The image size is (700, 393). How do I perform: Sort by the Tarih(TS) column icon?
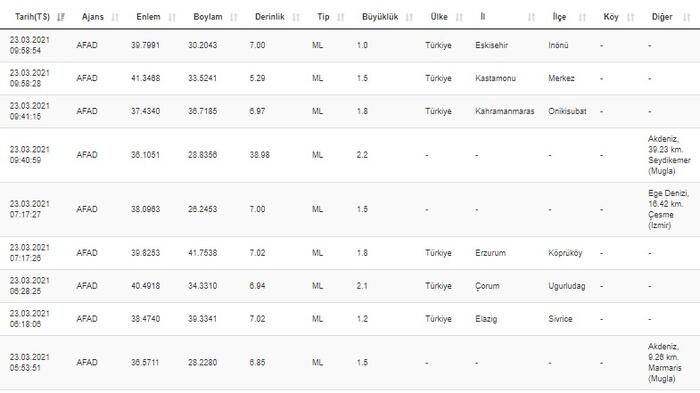point(61,17)
